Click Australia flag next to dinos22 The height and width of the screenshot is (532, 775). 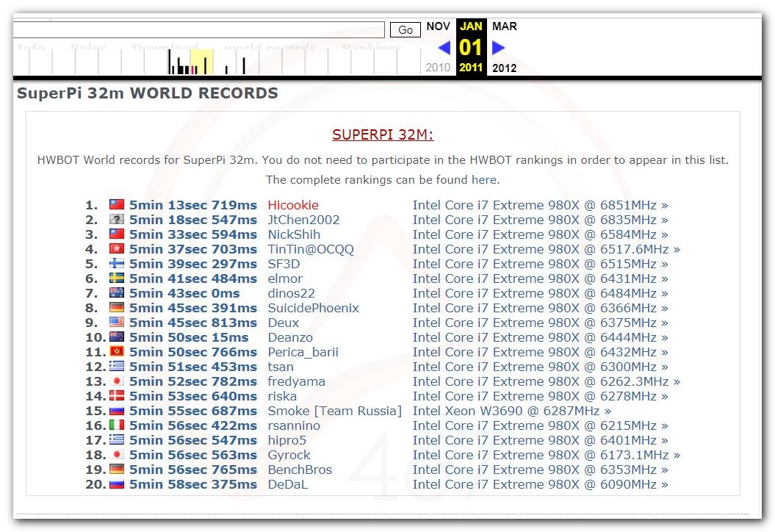117,292
